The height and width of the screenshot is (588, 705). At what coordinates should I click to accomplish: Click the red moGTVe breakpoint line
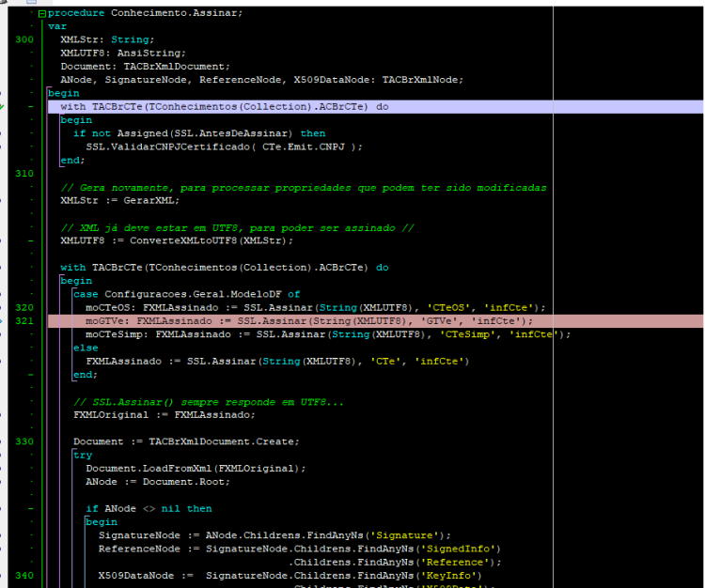[375, 321]
